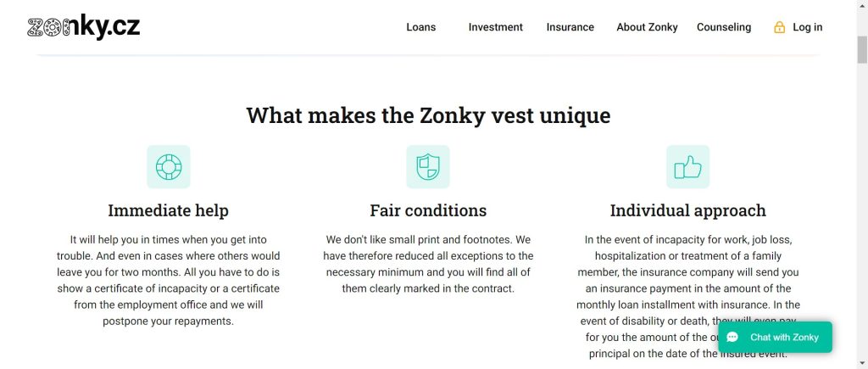Open the Insurance menu item
This screenshot has width=868, height=369.
tap(570, 27)
